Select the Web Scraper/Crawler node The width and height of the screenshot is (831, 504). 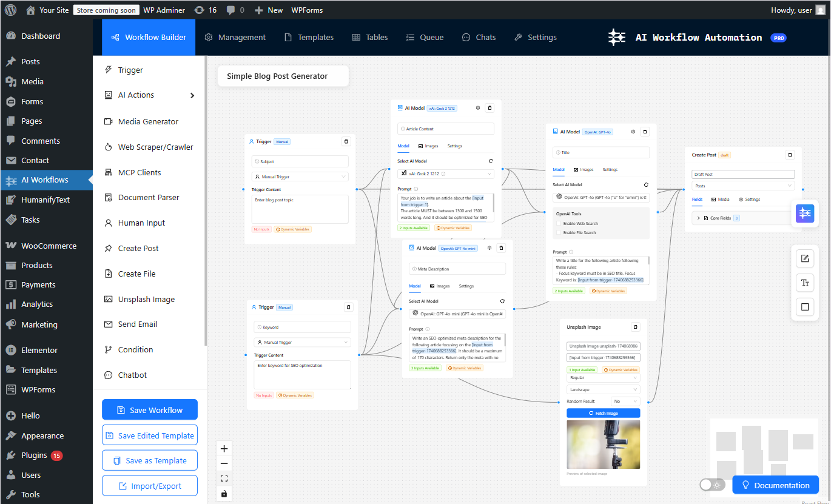click(150, 147)
